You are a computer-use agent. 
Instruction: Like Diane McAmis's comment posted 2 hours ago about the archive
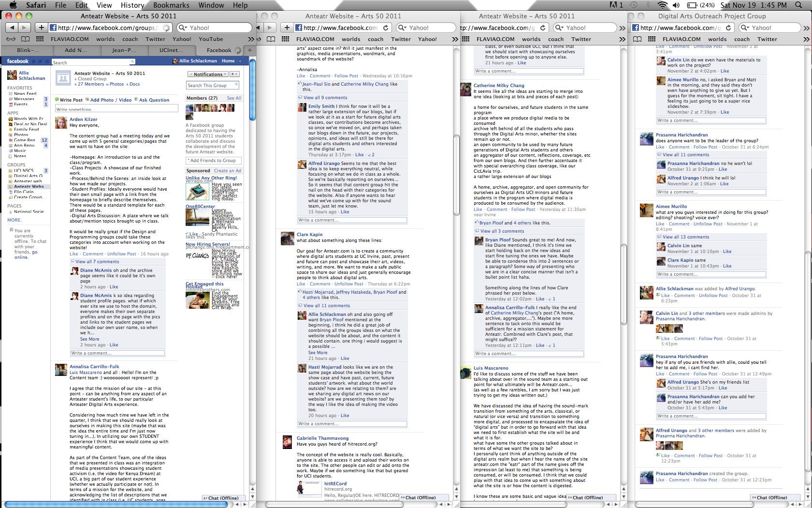114,287
